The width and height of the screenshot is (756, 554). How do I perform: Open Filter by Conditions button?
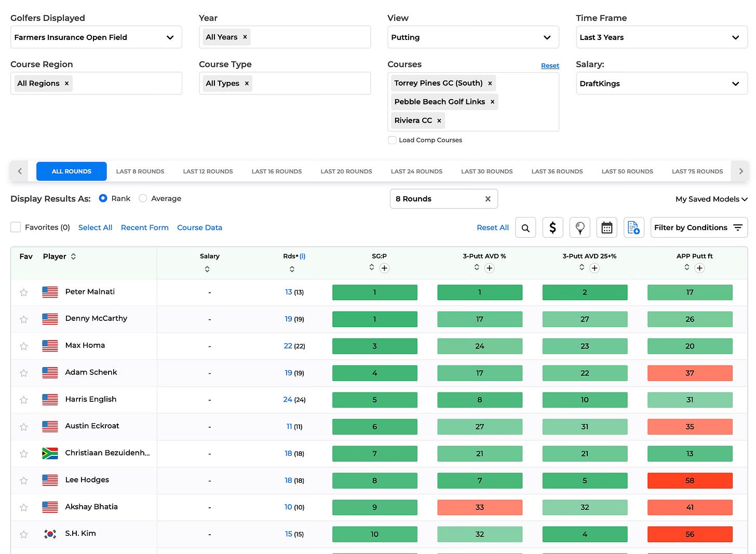(699, 227)
